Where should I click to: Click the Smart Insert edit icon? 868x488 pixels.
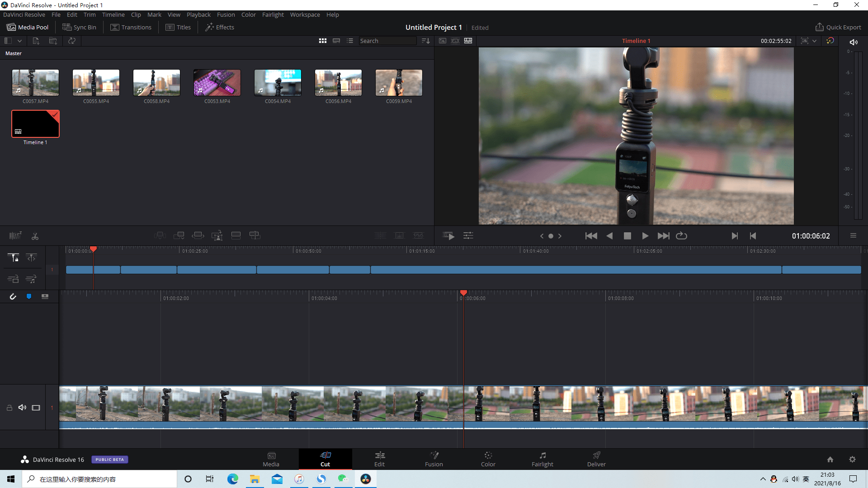(x=160, y=235)
